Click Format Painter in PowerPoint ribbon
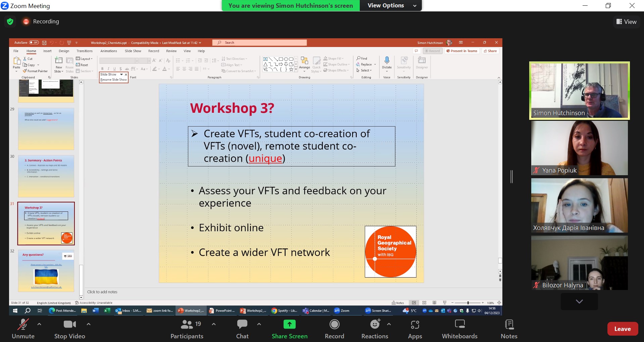644x342 pixels. [35, 71]
